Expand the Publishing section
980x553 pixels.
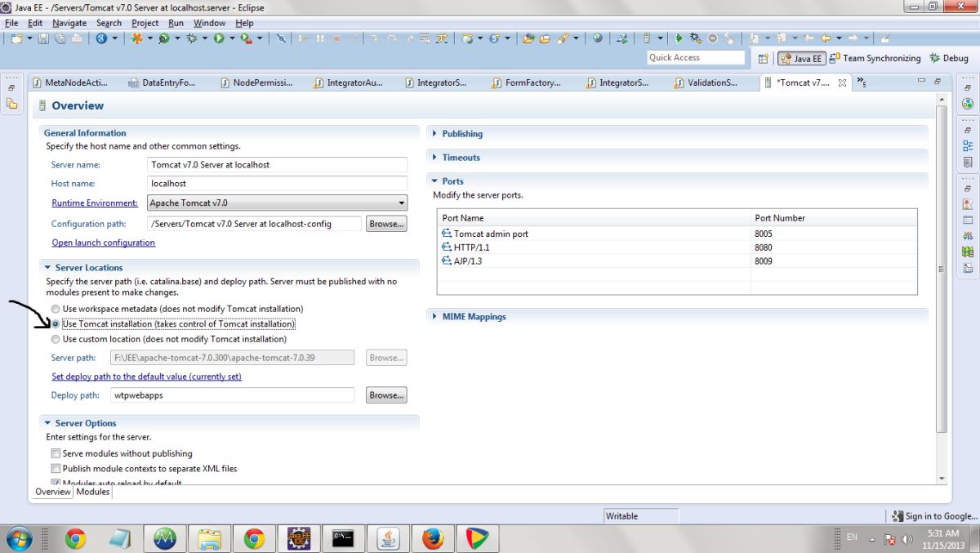pyautogui.click(x=434, y=134)
